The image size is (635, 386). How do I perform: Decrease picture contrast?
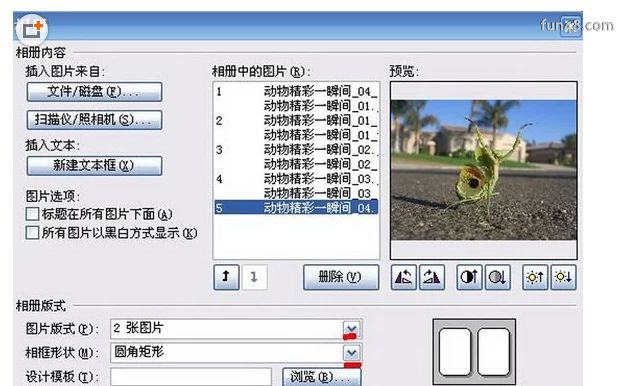pos(497,277)
